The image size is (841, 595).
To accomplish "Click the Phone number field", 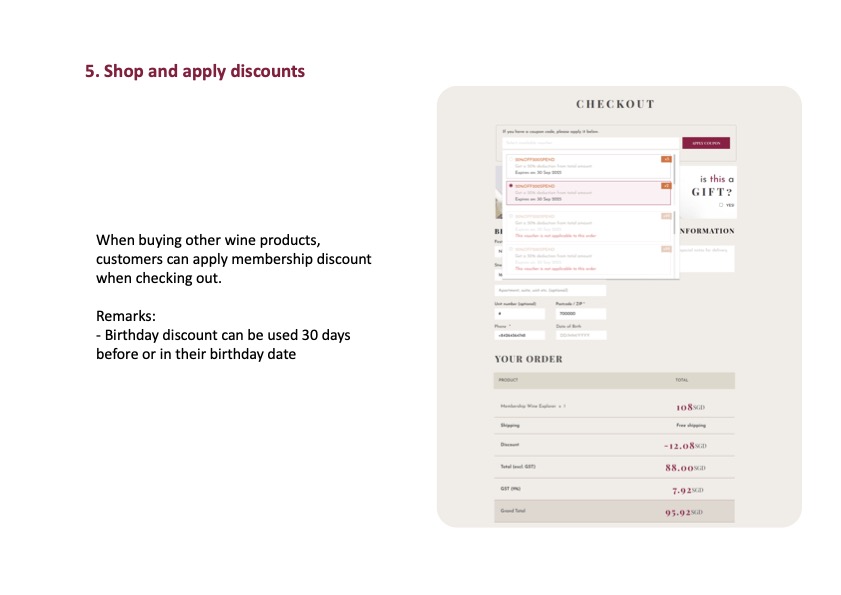I will 520,335.
